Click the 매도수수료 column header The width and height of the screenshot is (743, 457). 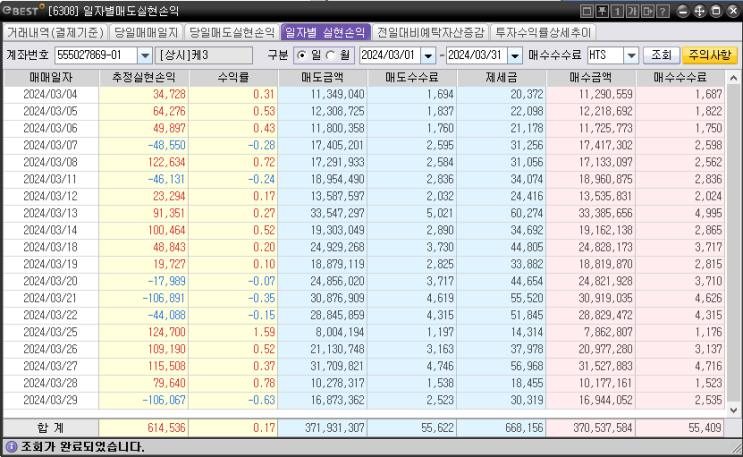(x=412, y=78)
